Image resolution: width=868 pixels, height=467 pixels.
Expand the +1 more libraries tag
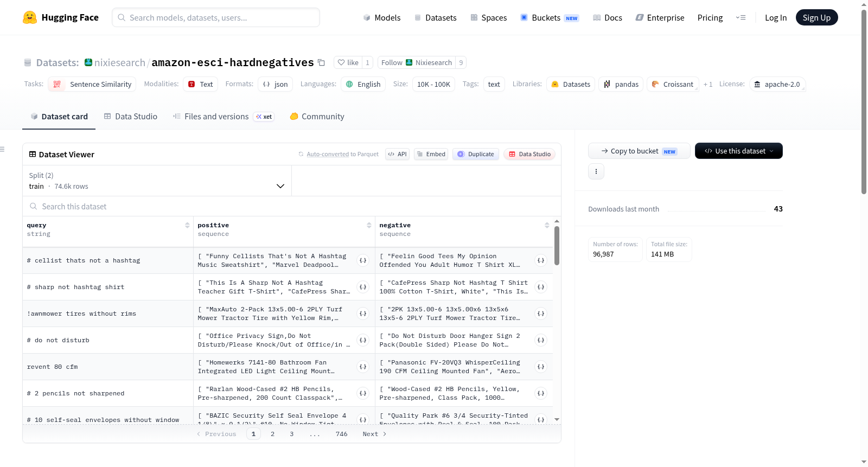(x=707, y=84)
